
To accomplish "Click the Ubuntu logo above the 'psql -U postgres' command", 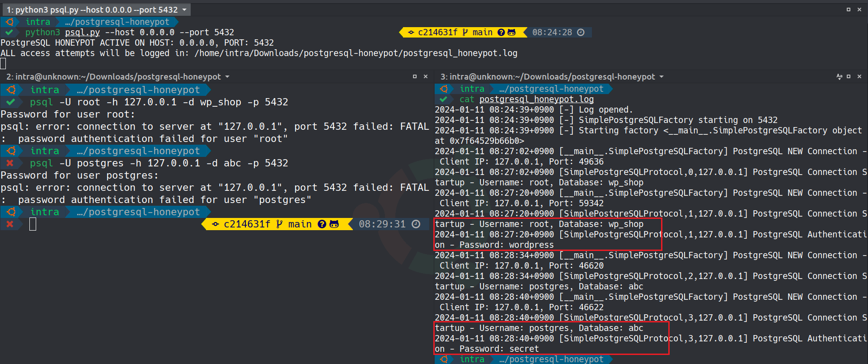I will click(x=11, y=151).
